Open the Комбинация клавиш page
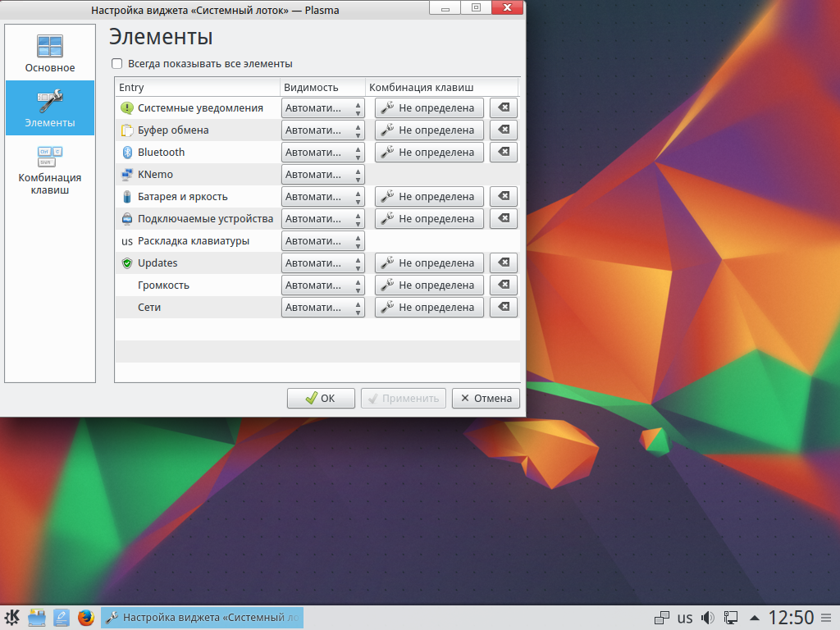The height and width of the screenshot is (630, 840). pos(50,169)
